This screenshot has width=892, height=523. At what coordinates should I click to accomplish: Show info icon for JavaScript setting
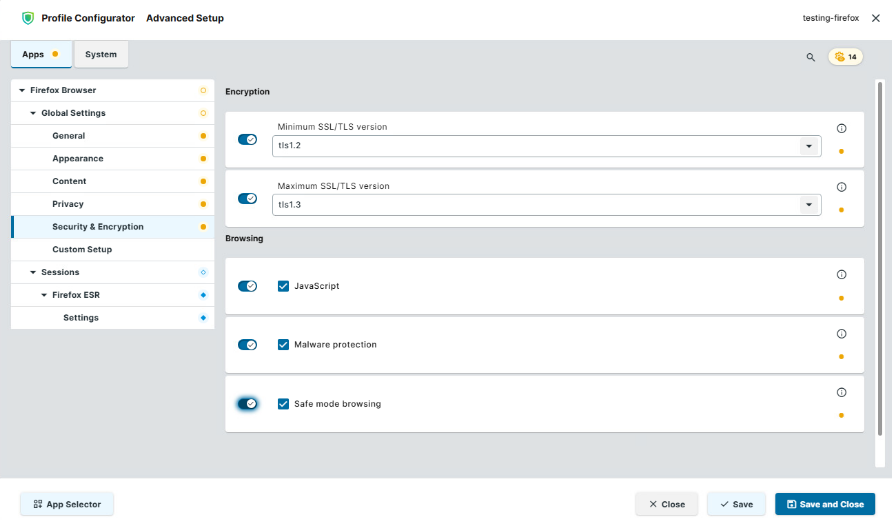click(841, 275)
